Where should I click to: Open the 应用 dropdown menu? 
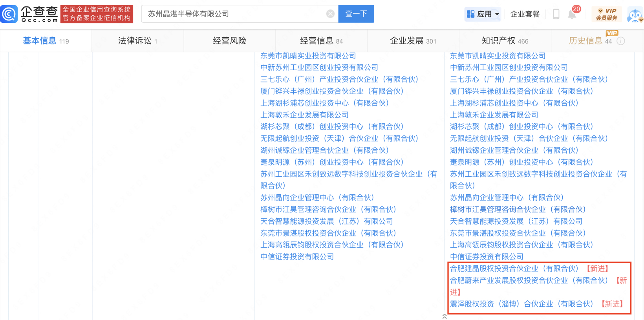[x=483, y=14]
